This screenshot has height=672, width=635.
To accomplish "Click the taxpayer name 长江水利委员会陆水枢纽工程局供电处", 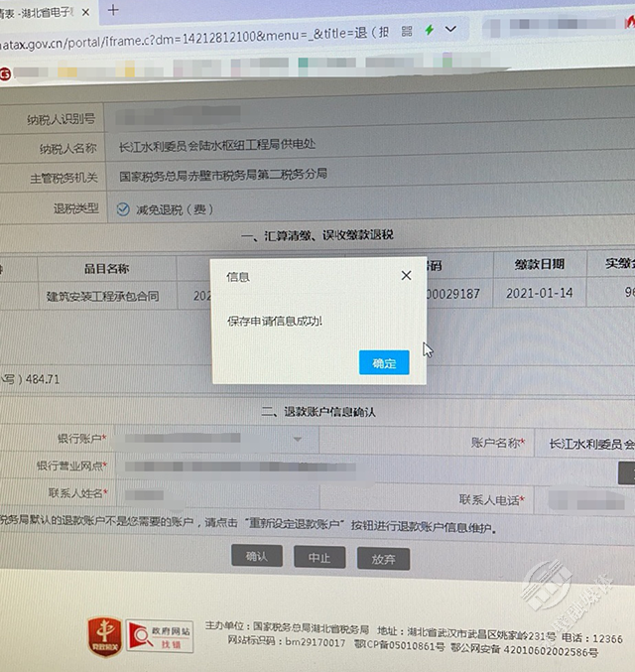I will point(217,145).
